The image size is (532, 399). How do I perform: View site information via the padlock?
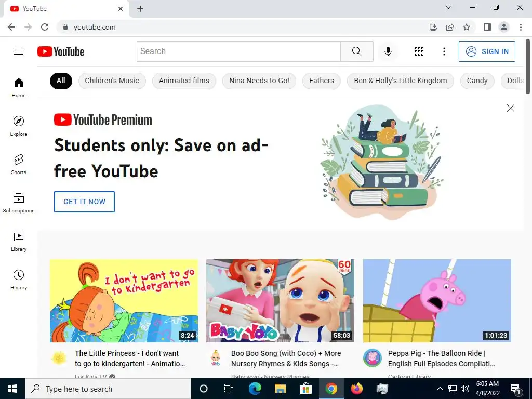(x=65, y=27)
